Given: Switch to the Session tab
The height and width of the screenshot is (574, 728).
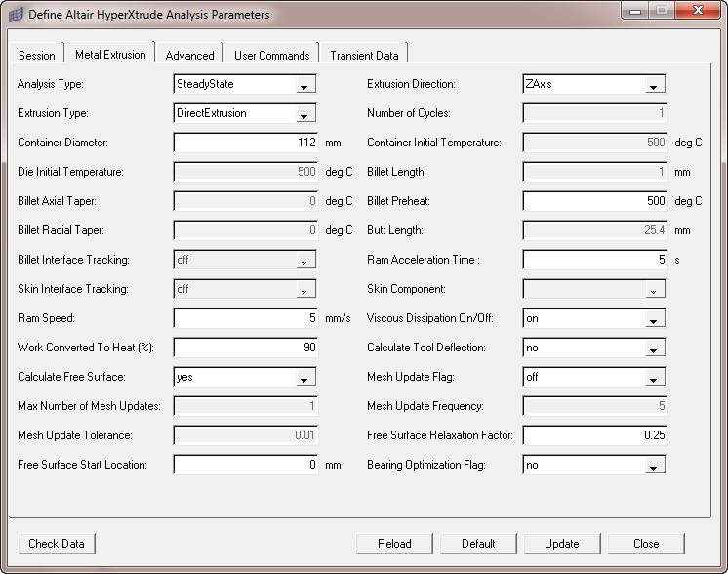Looking at the screenshot, I should pos(37,56).
